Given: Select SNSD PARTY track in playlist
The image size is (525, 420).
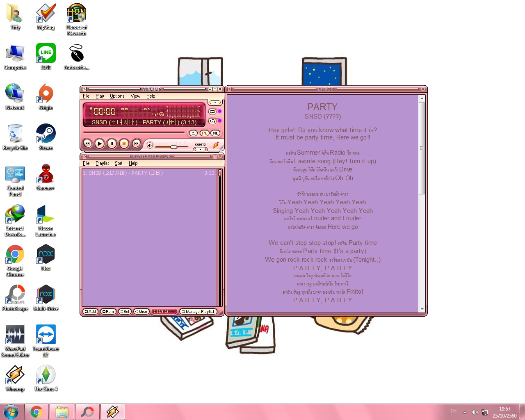Looking at the screenshot, I should (x=149, y=173).
